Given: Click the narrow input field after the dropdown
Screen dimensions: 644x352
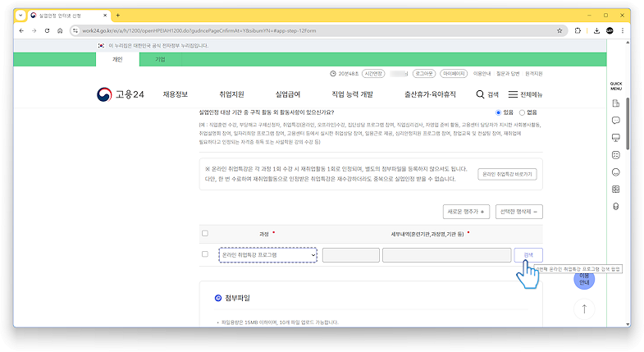Looking at the screenshot, I should tap(351, 255).
